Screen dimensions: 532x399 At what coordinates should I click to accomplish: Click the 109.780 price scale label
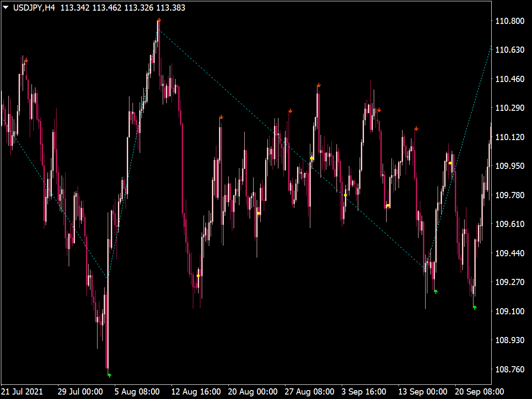click(509, 196)
